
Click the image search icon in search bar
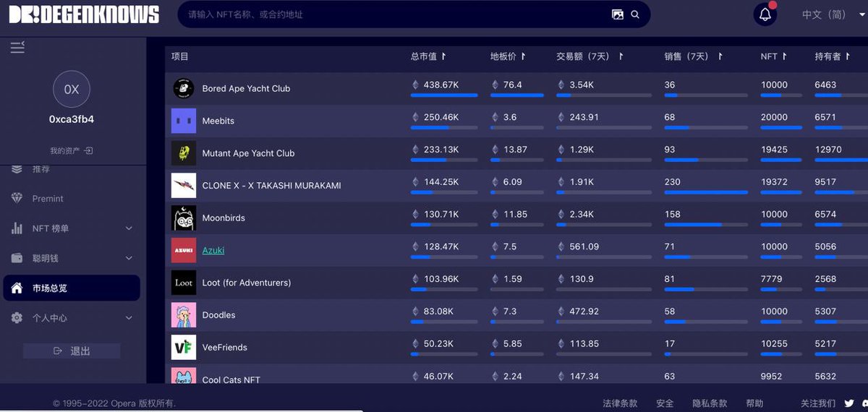[x=618, y=14]
